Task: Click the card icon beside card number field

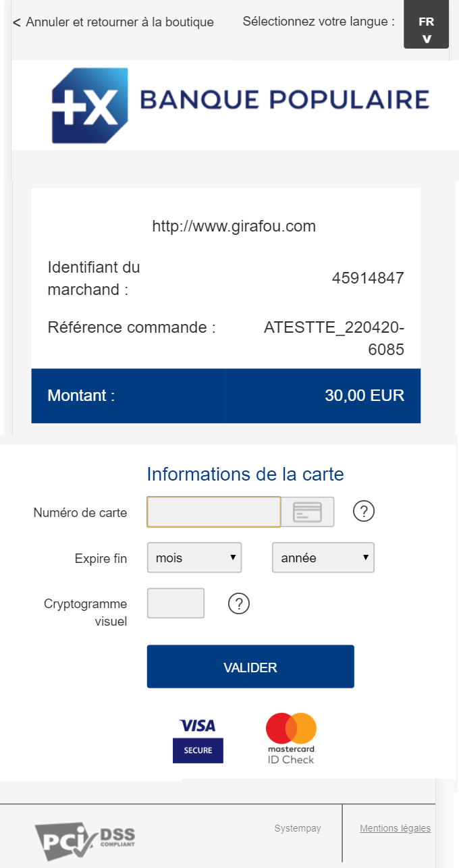Action: [308, 512]
